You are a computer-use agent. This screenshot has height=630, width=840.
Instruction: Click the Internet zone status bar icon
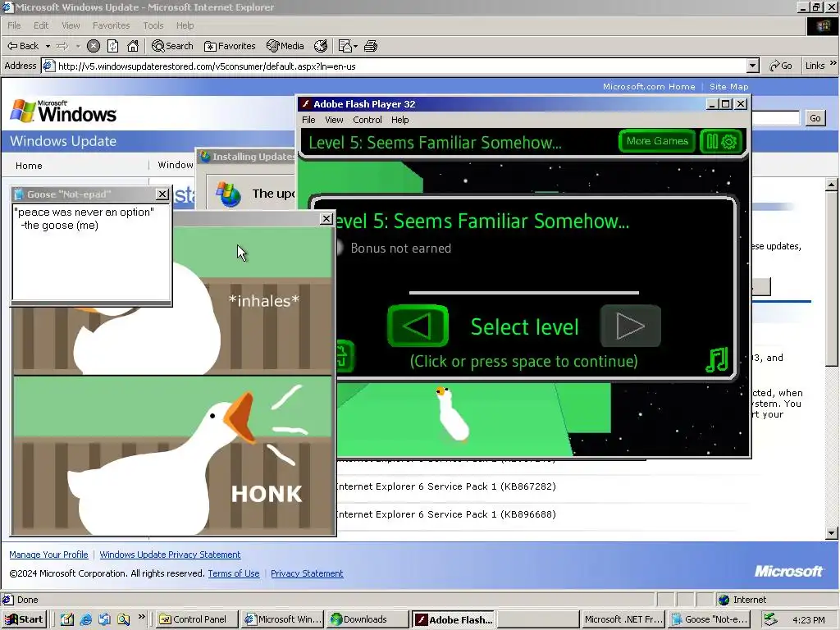[724, 600]
